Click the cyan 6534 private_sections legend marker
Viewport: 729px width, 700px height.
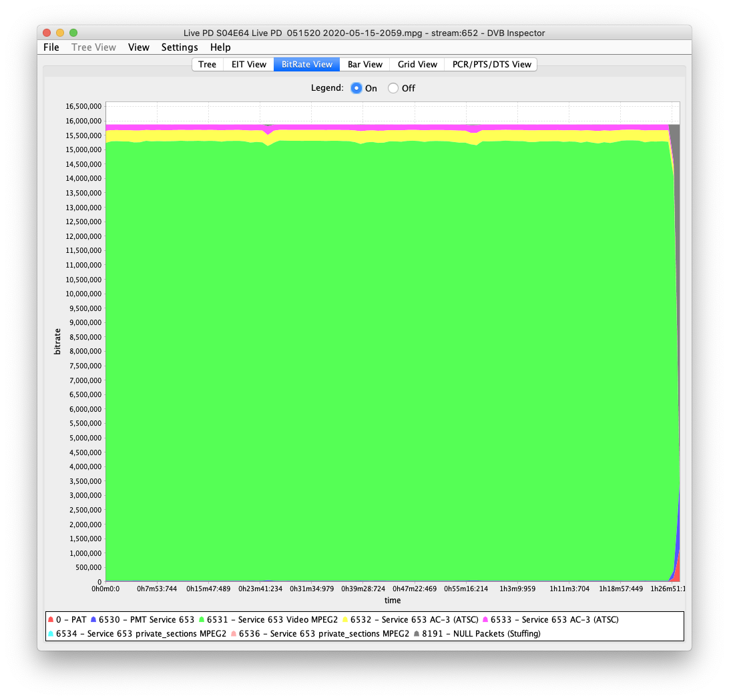pos(51,634)
